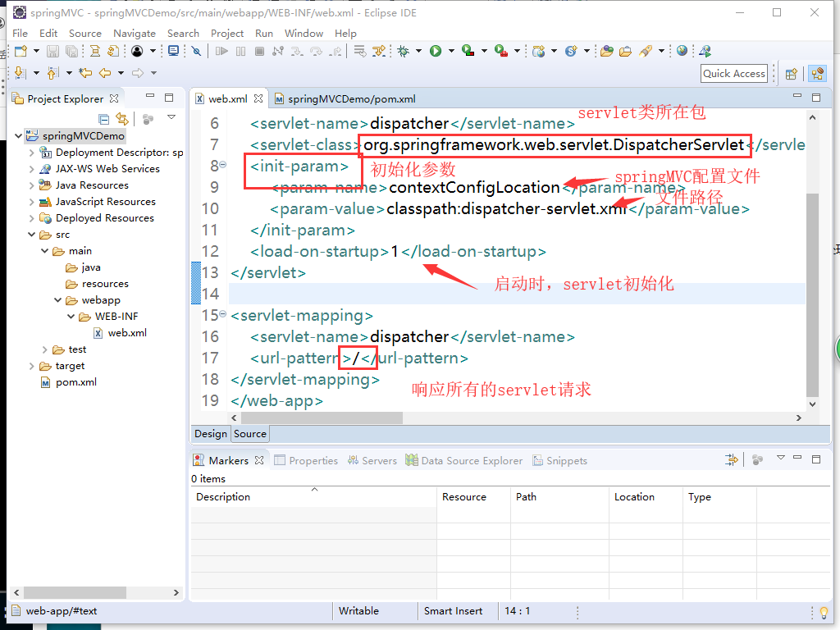Collapse the src folder node
Screen dimensions: 840x630
[32, 235]
